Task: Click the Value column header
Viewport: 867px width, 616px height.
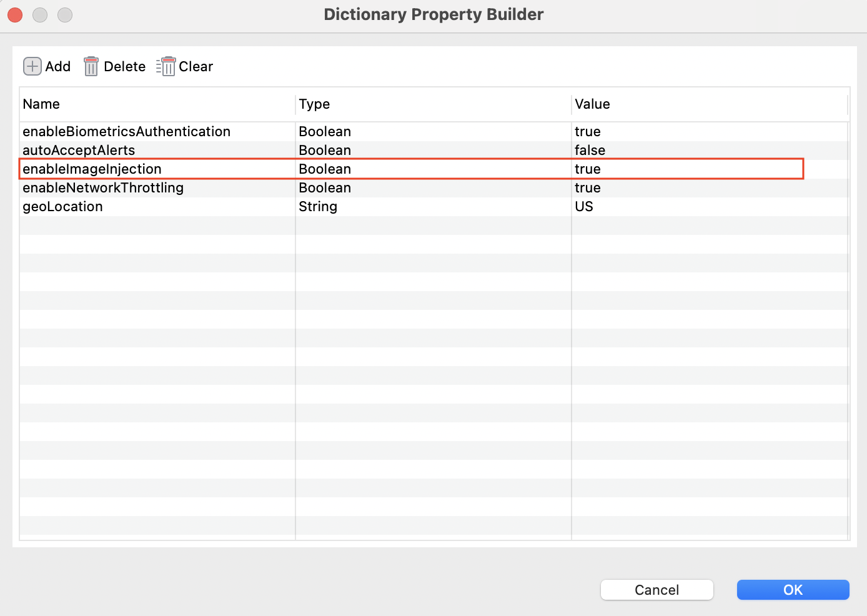Action: tap(592, 104)
